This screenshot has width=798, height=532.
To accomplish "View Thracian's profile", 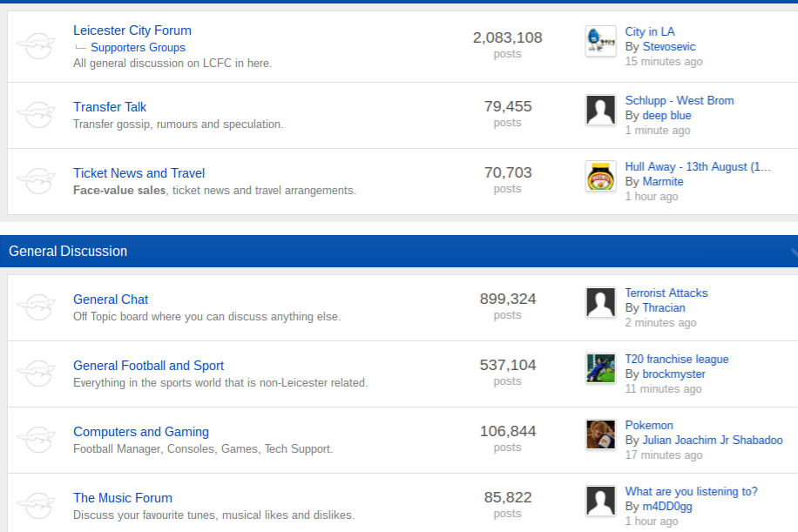I will tap(664, 307).
